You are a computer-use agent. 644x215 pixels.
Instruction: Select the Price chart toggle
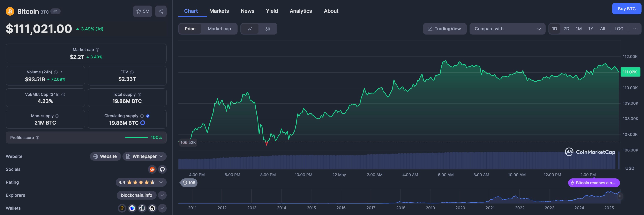tap(190, 29)
